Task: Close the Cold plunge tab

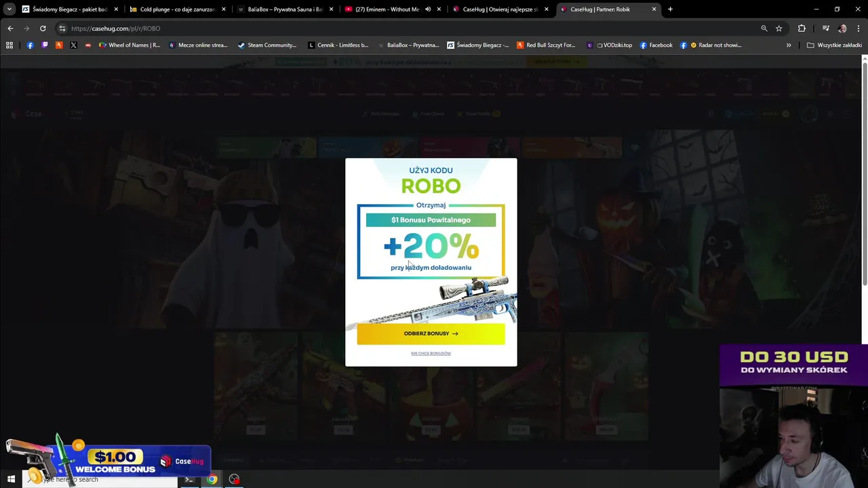Action: point(224,9)
